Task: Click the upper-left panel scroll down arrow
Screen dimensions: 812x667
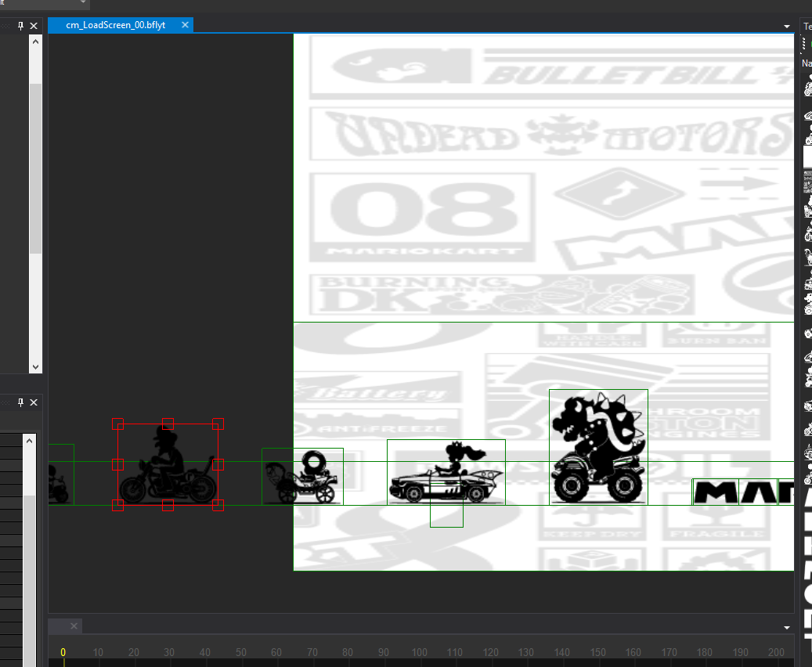Action: pyautogui.click(x=35, y=366)
